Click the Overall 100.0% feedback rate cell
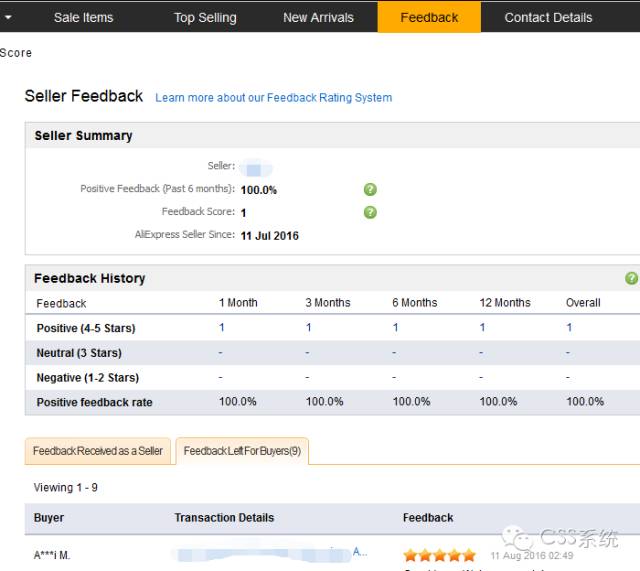 point(585,402)
